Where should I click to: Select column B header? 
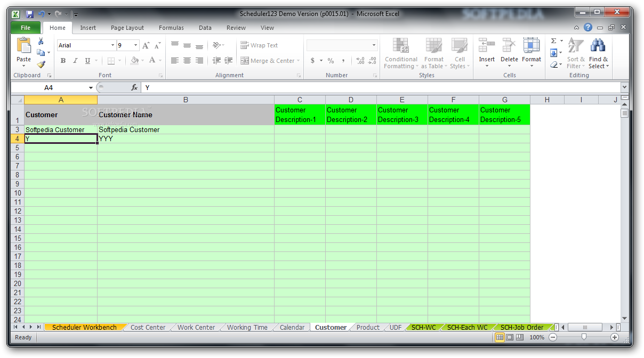tap(186, 100)
